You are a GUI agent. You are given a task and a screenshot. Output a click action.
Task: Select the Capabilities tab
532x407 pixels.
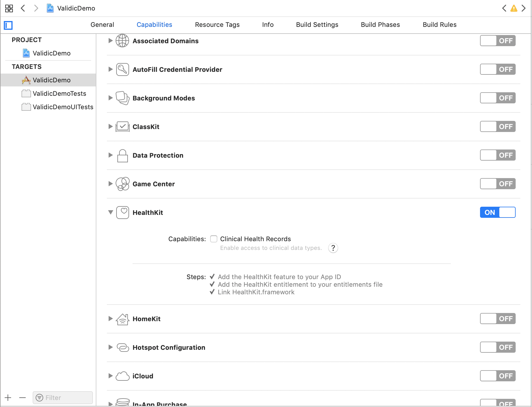pyautogui.click(x=154, y=25)
